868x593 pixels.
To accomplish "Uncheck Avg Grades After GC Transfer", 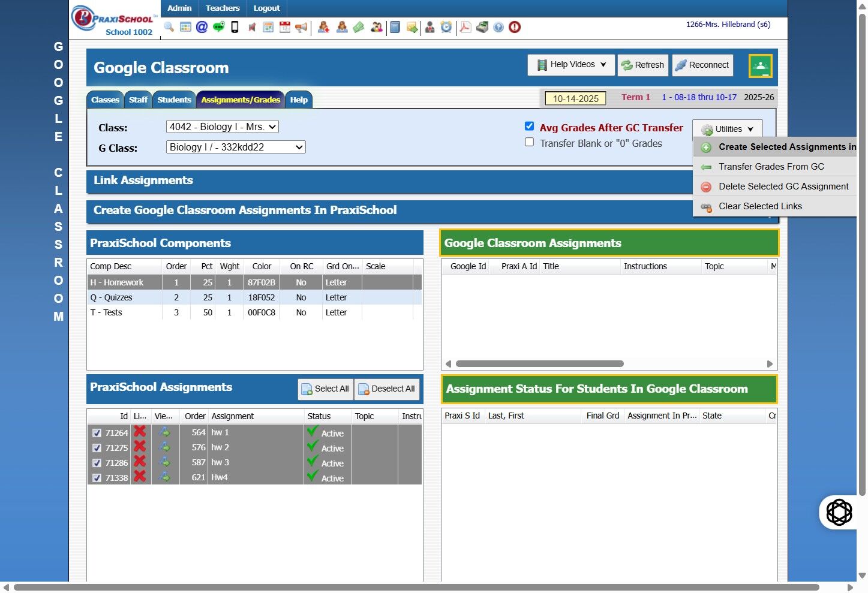I will (529, 126).
